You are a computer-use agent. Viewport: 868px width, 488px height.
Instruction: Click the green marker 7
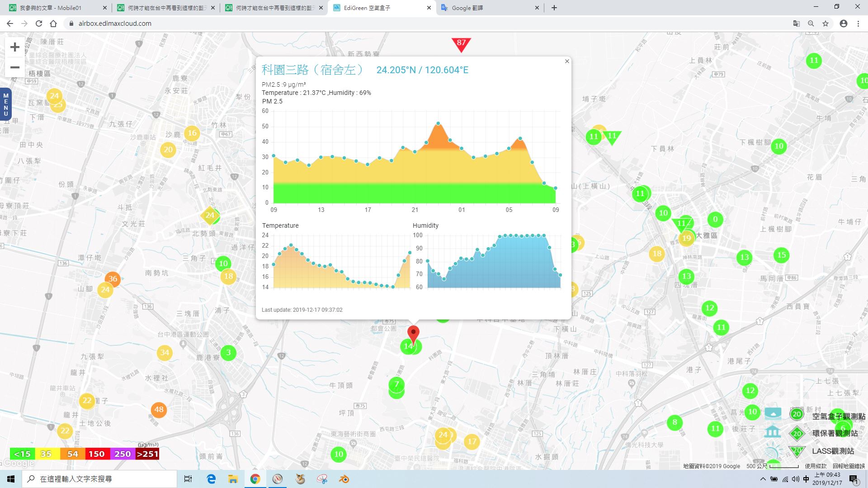[396, 385]
